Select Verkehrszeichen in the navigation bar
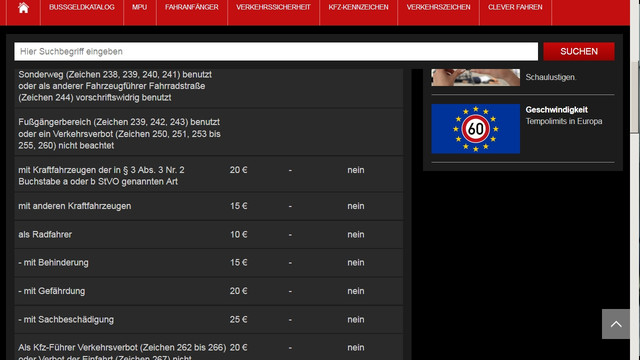Viewport: 640px width, 360px height. coord(438,7)
